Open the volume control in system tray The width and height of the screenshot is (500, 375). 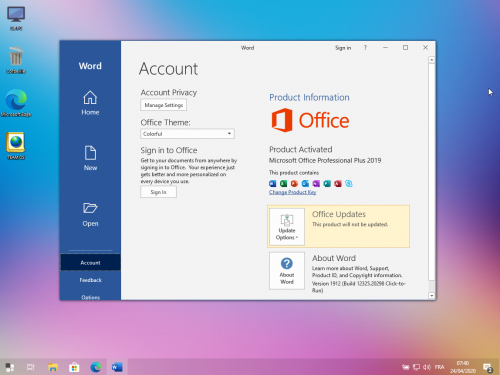pos(427,367)
